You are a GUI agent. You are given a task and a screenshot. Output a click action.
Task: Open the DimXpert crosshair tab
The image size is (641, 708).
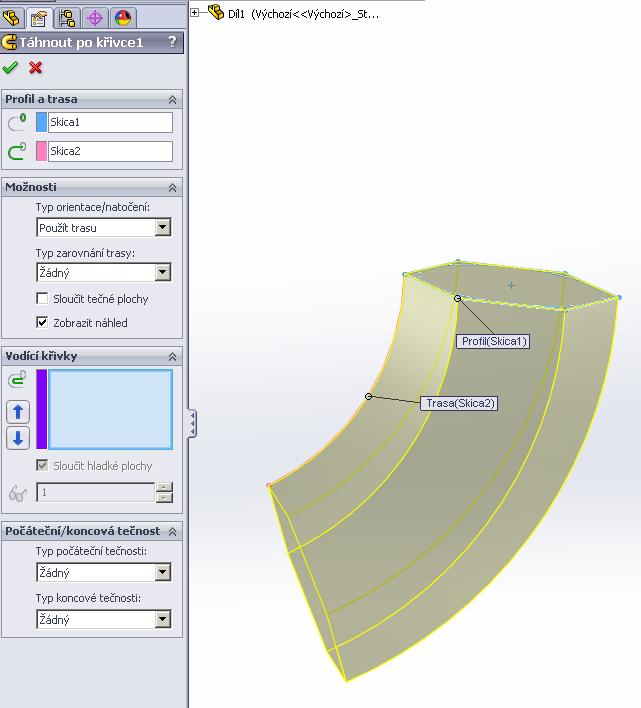95,17
